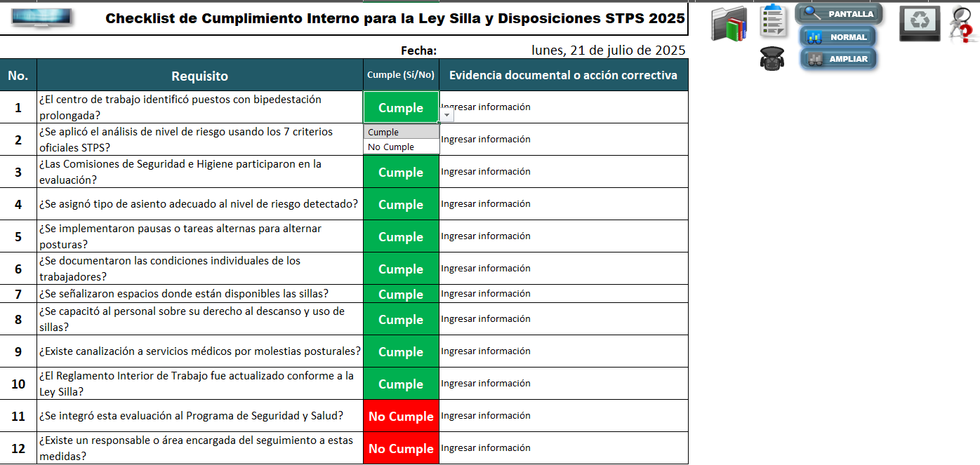This screenshot has height=465, width=980.
Task: Click the bar-chart icon on the NORMAL button
Action: point(816,36)
